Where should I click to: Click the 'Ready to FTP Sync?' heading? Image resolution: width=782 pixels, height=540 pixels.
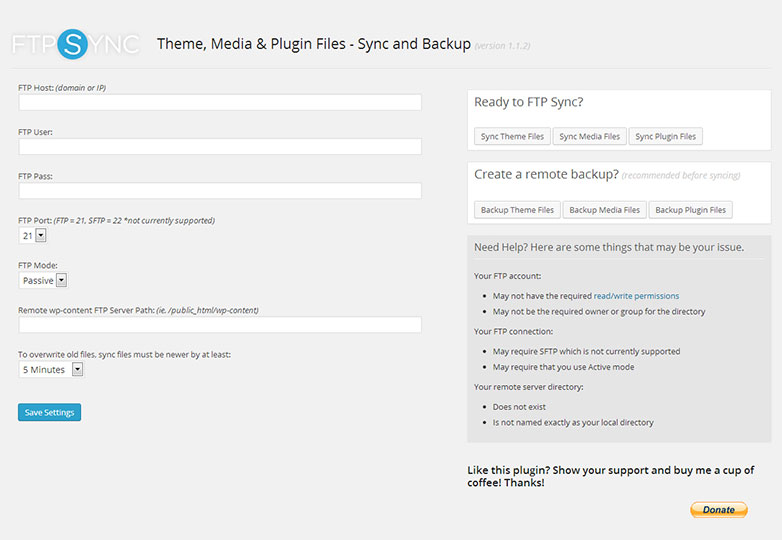click(x=529, y=102)
